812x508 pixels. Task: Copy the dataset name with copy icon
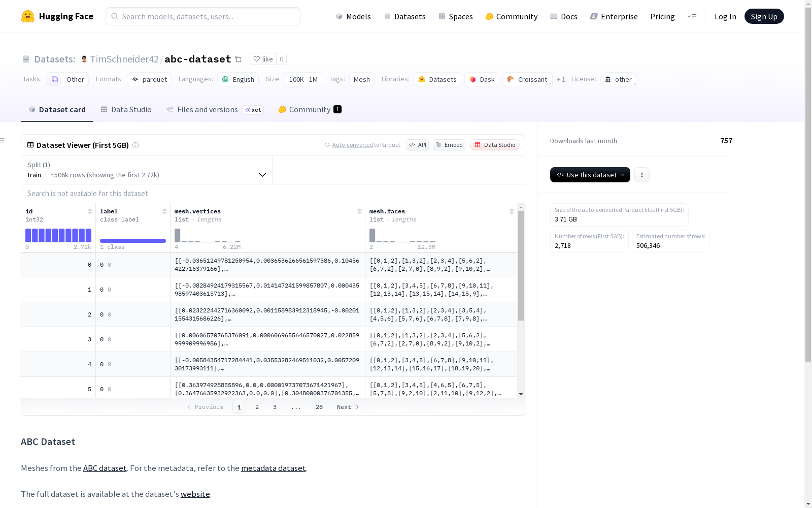(238, 59)
